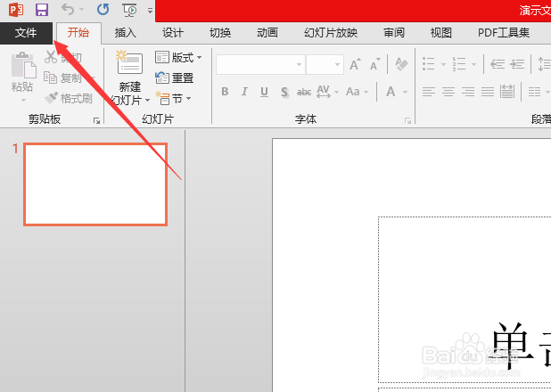Open the font size dropdown
This screenshot has width=551, height=392.
click(337, 65)
